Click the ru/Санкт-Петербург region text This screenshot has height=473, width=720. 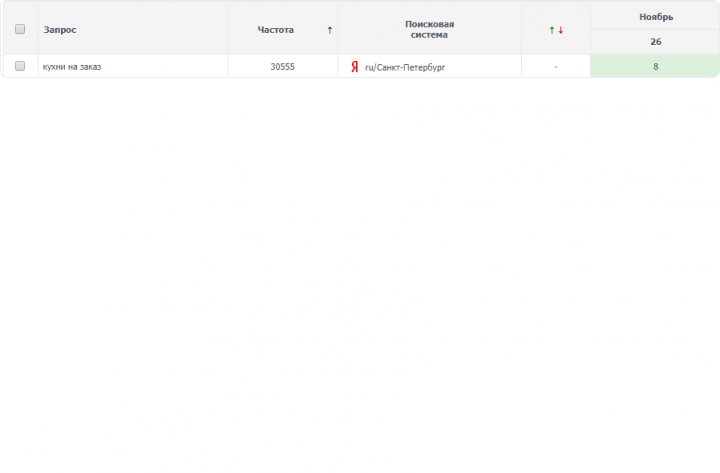405,68
